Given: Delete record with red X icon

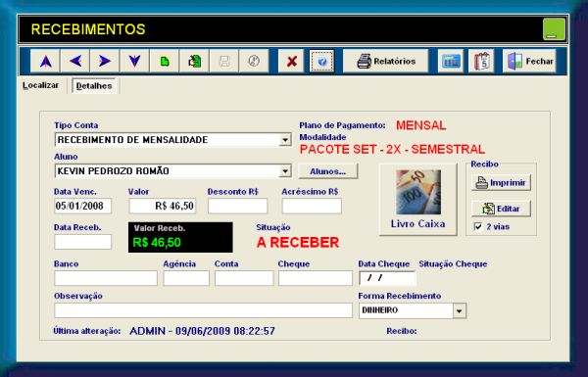Looking at the screenshot, I should tap(291, 61).
